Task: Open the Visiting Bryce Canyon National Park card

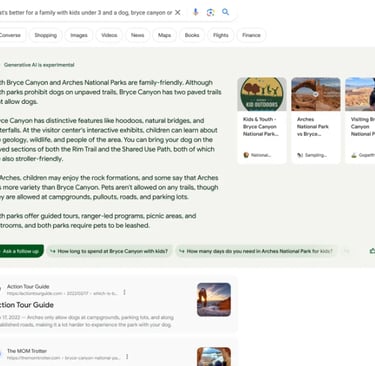Action: pos(360,121)
